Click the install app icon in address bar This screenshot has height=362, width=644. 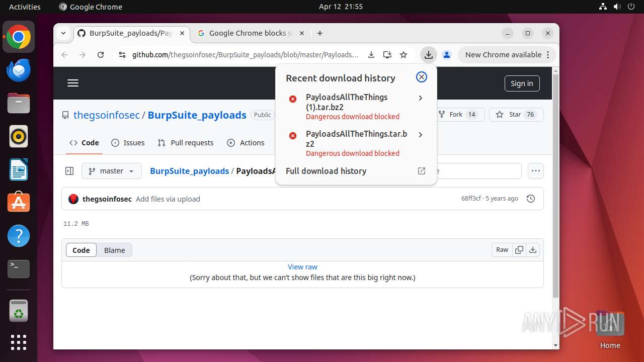[x=387, y=55]
